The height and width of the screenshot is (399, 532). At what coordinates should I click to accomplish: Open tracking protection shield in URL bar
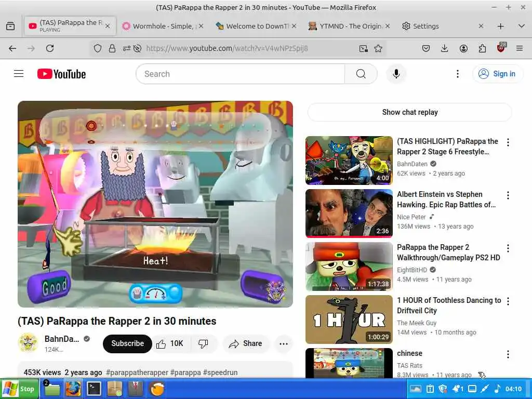[98, 48]
